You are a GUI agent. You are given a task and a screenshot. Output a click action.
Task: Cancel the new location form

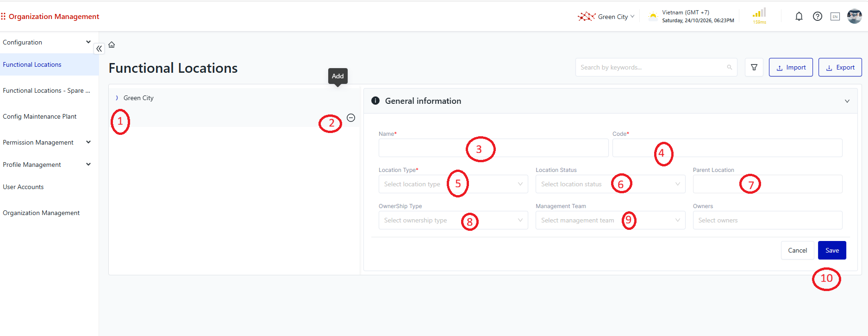click(x=797, y=250)
